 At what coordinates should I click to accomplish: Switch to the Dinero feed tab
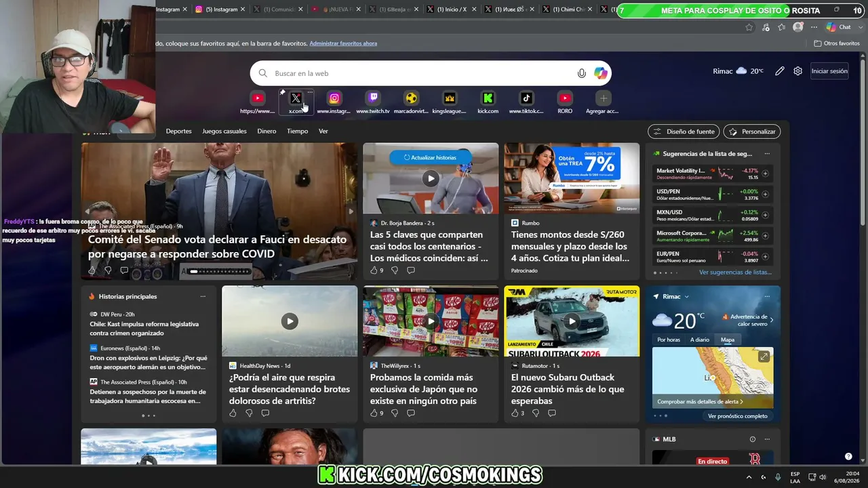267,131
